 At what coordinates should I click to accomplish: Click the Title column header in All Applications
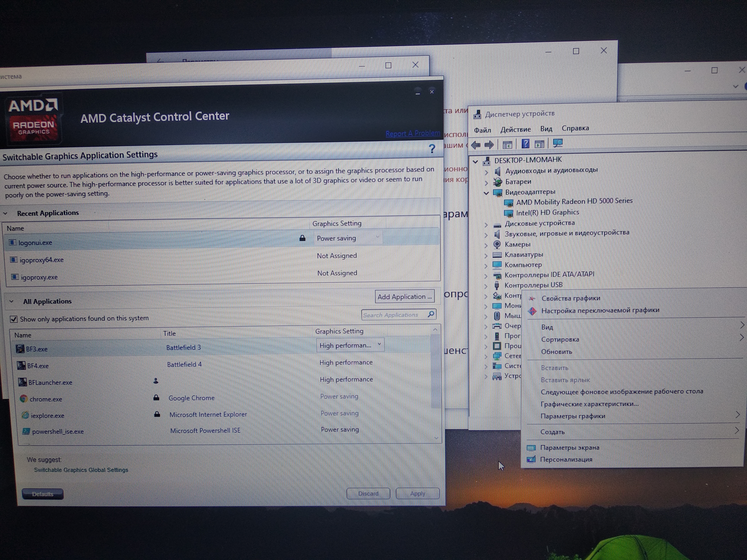point(169,334)
